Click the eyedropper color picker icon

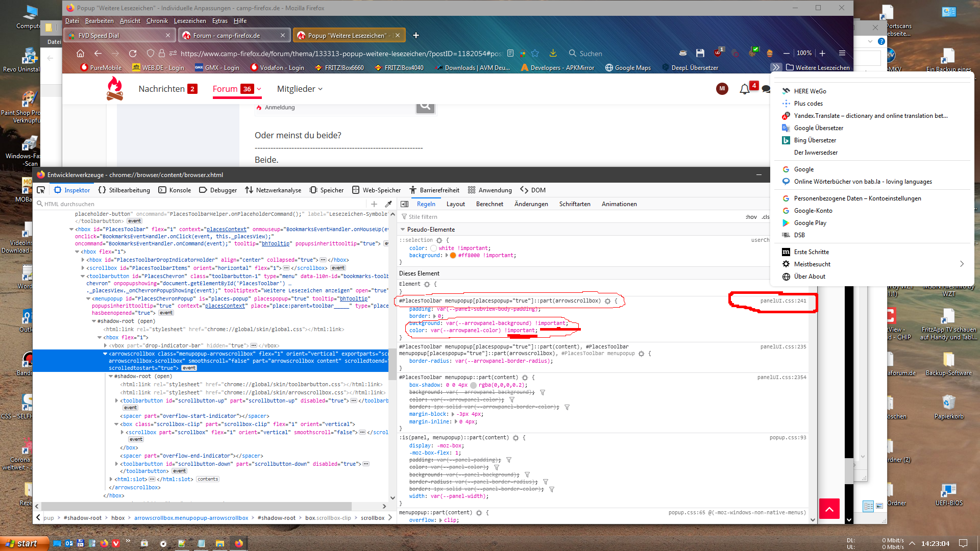click(x=388, y=204)
